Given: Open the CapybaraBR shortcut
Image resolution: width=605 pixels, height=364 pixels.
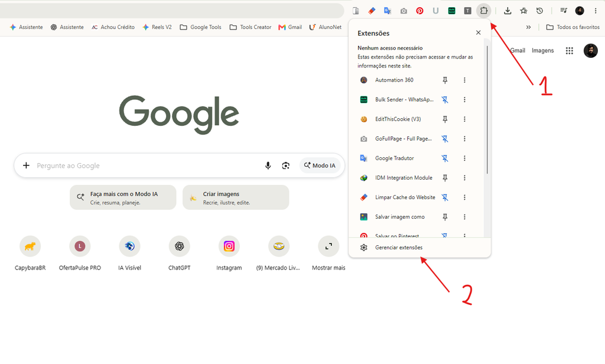Looking at the screenshot, I should (30, 253).
